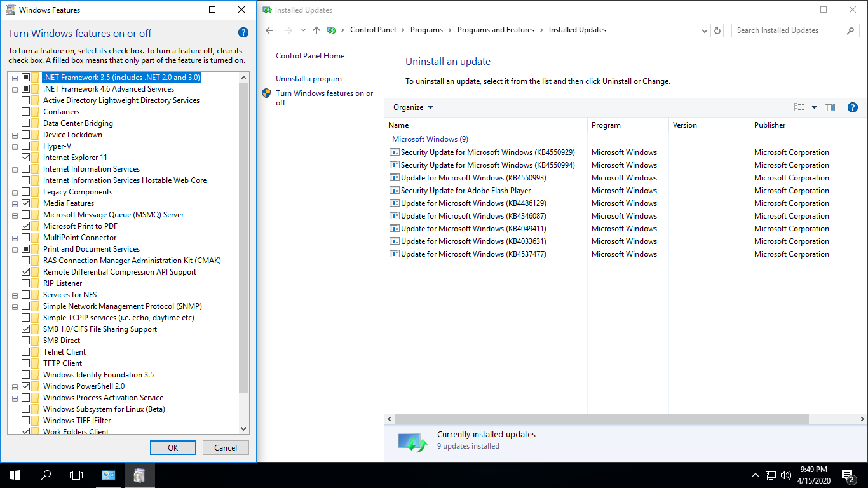This screenshot has width=868, height=488.
Task: Expand the Media Features node
Action: [15, 204]
